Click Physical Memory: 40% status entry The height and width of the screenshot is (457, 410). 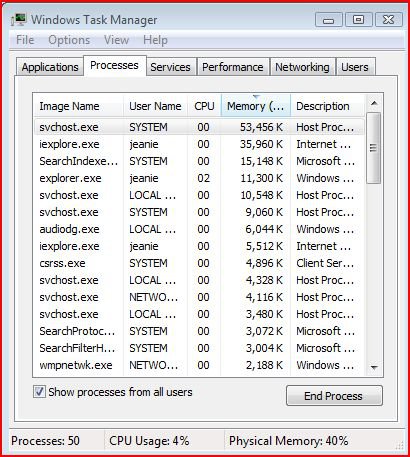(x=288, y=441)
